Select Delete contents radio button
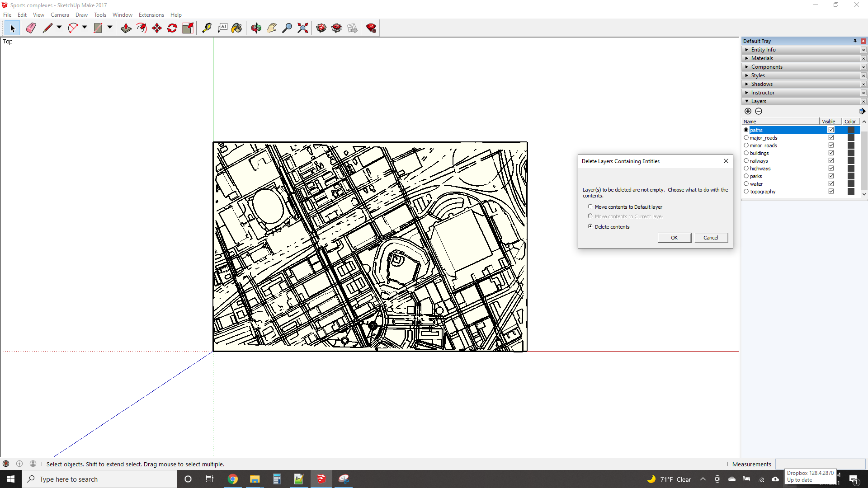 (x=590, y=226)
